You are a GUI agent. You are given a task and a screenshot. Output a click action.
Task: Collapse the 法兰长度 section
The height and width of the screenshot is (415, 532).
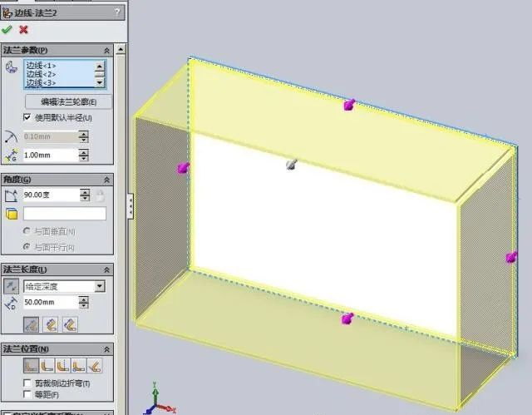[106, 269]
